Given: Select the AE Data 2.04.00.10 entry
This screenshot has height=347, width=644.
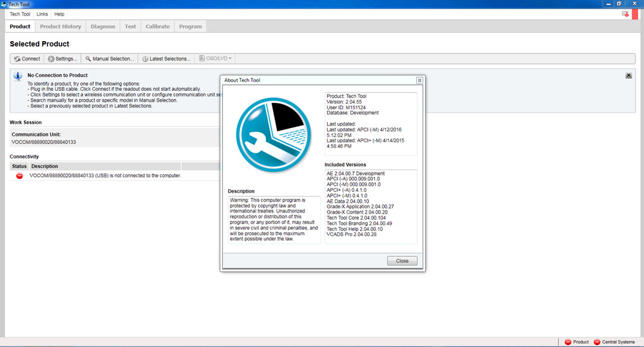Looking at the screenshot, I should coord(348,202).
